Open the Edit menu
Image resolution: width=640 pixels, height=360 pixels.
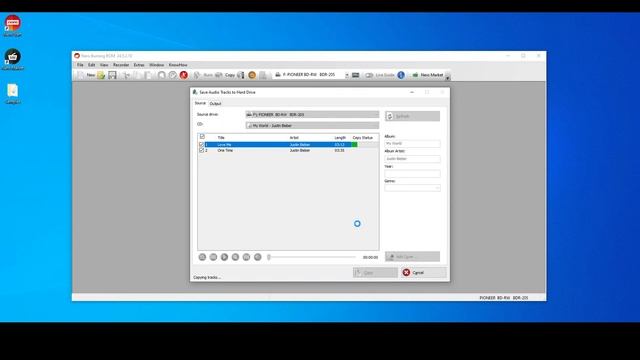pos(91,65)
